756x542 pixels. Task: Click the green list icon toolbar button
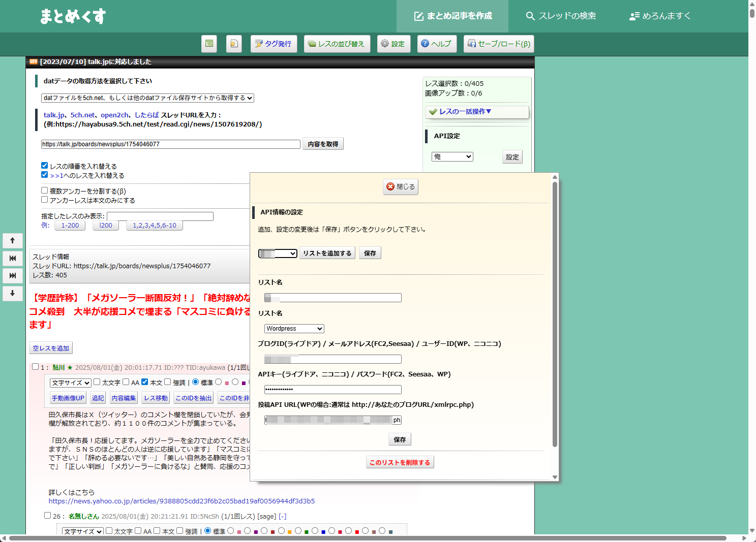[x=209, y=44]
